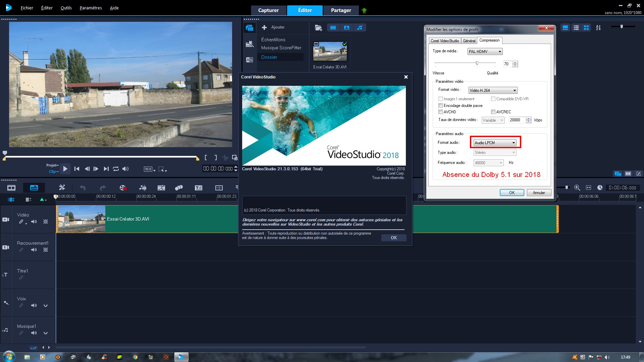Check the AVCHD option
This screenshot has height=362, width=644.
click(x=440, y=112)
